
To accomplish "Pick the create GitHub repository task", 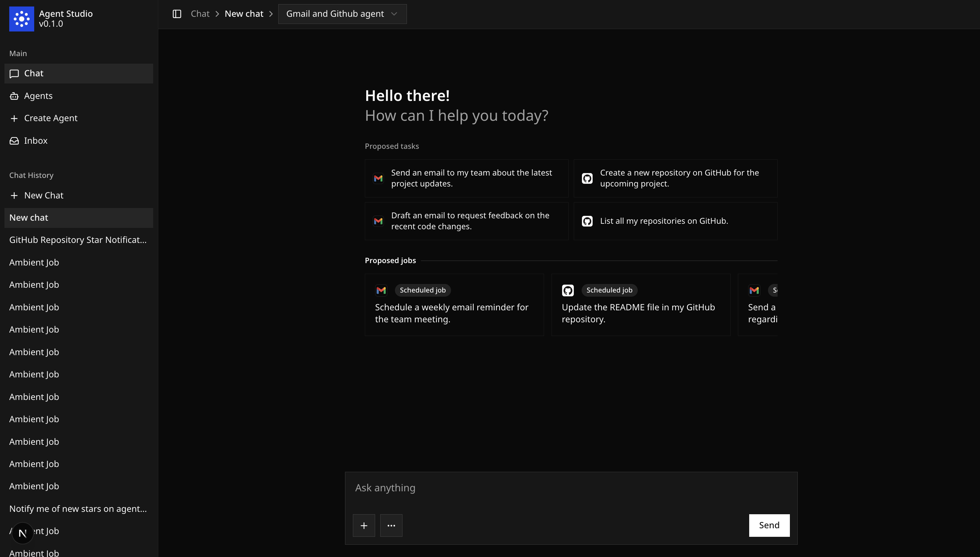I will click(675, 178).
